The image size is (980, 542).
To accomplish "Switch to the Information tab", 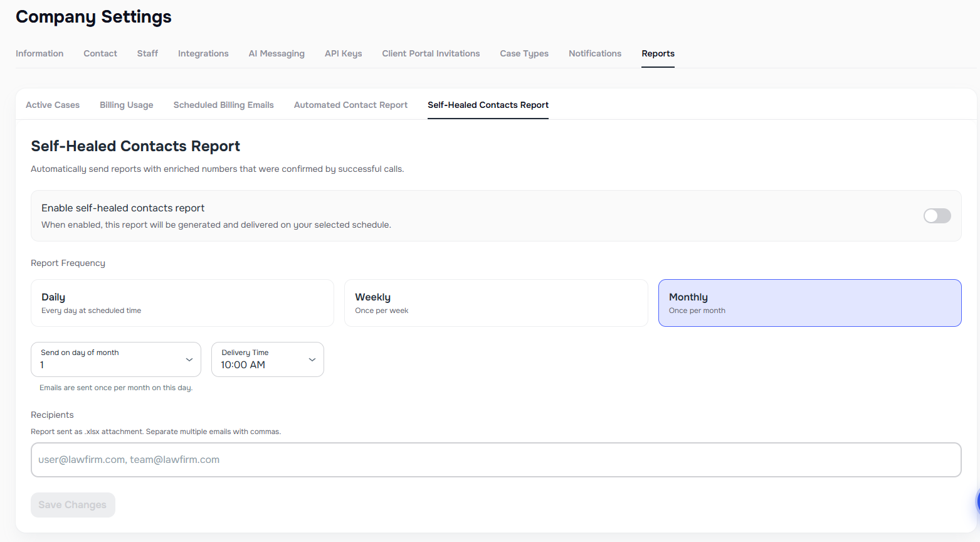I will pos(40,53).
